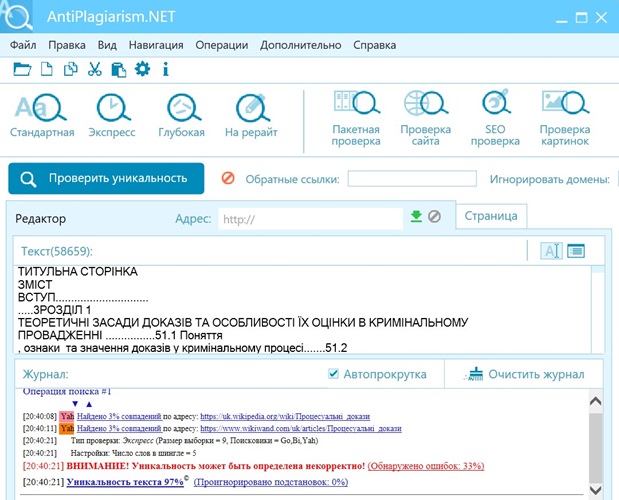
Task: Click the red stop icon beside Обратные ссылки
Action: coord(228,178)
